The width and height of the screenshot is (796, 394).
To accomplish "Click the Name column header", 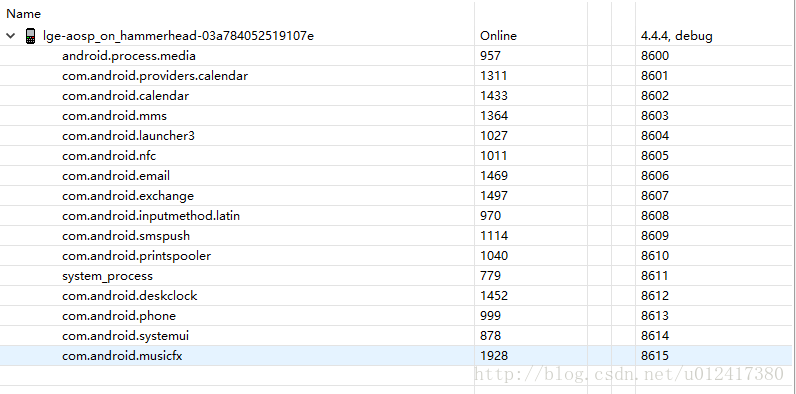I will tap(23, 14).
